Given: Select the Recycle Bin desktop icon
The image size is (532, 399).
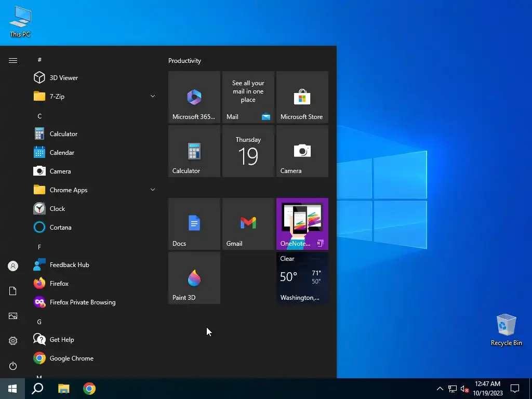Looking at the screenshot, I should coord(506,330).
